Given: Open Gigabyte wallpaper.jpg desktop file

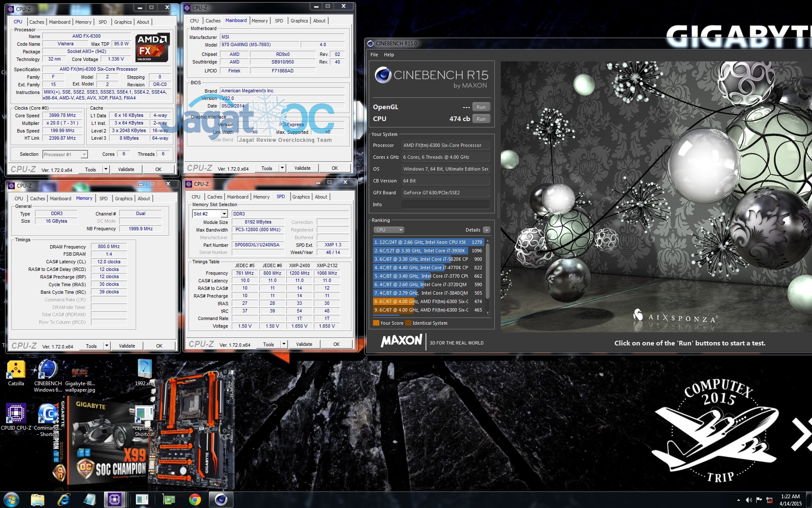Looking at the screenshot, I should tap(80, 372).
